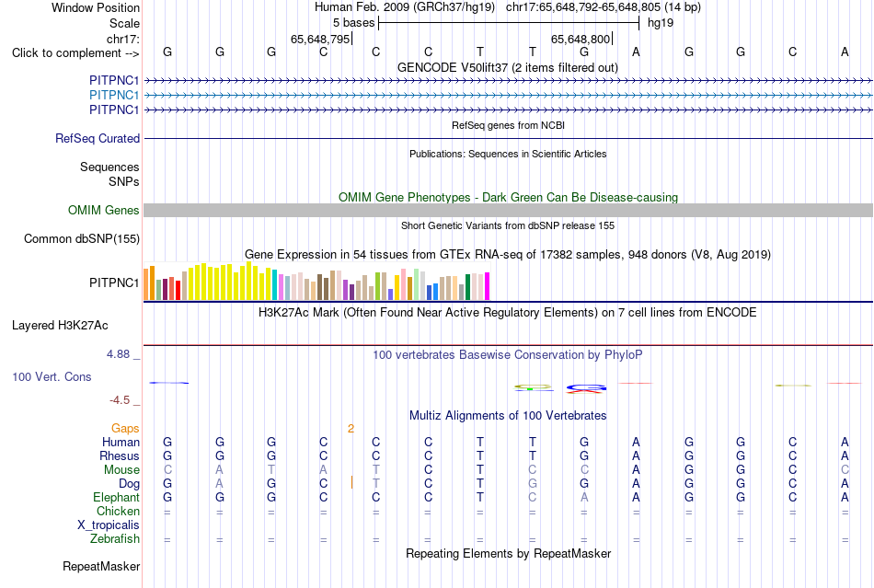The image size is (874, 588).
Task: Click the 'hg19' assembly label beside scale
Action: tap(661, 23)
